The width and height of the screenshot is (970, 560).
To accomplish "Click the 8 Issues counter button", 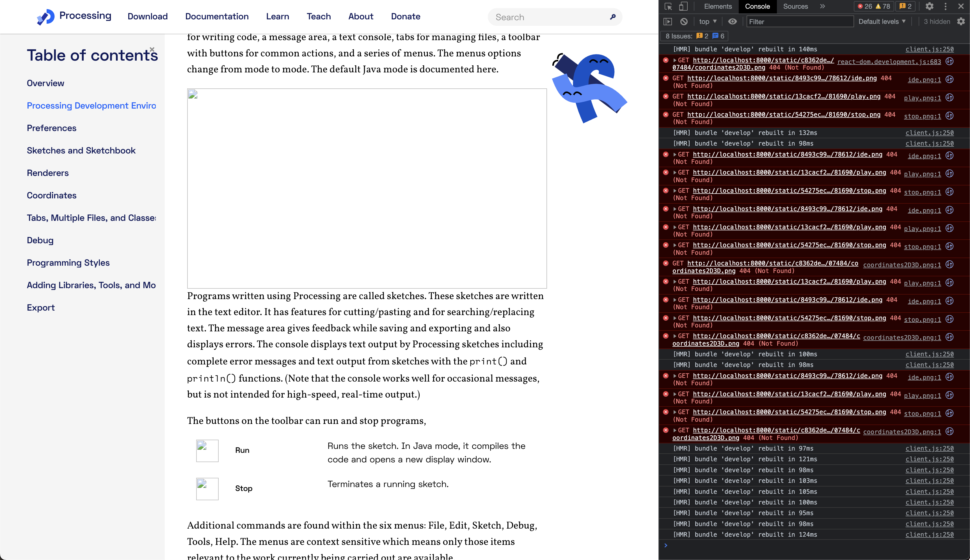I will [695, 36].
